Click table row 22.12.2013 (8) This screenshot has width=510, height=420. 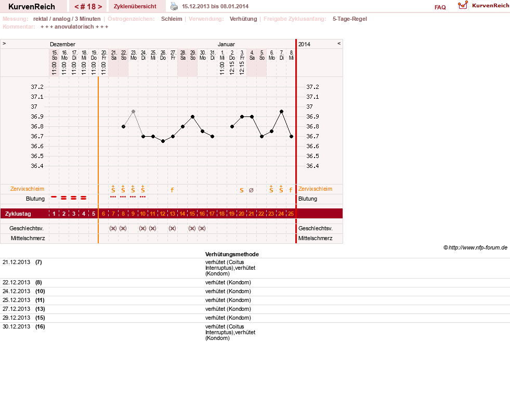pyautogui.click(x=255, y=283)
